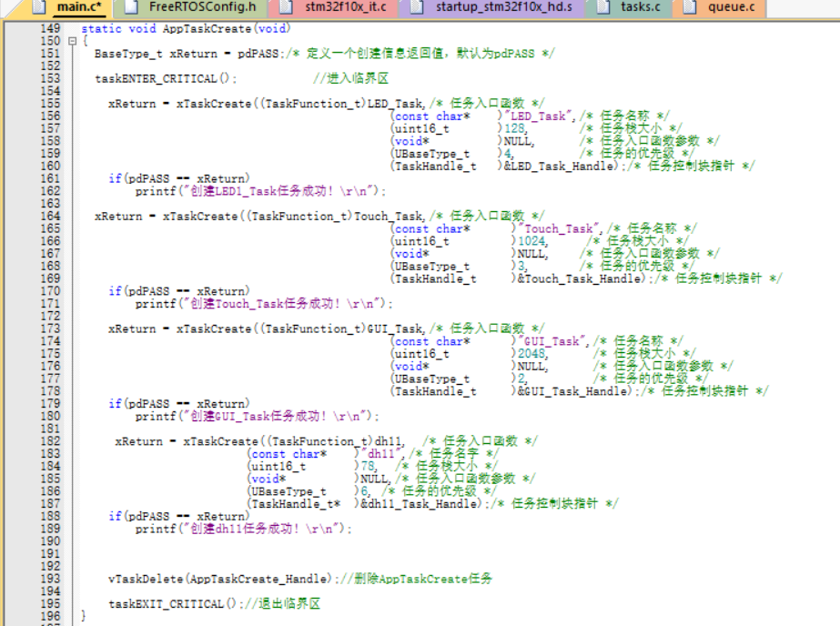Click the string "LED_Task" on line 156
This screenshot has height=626, width=840.
tap(538, 116)
